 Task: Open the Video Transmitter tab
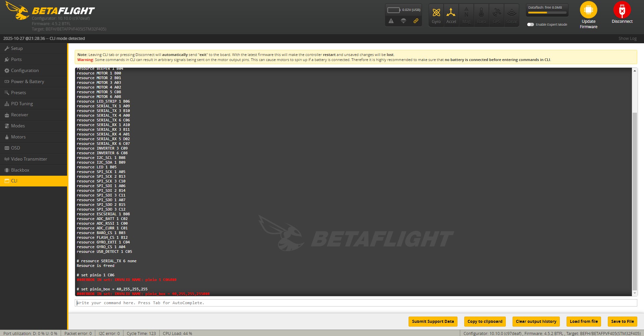pyautogui.click(x=29, y=159)
